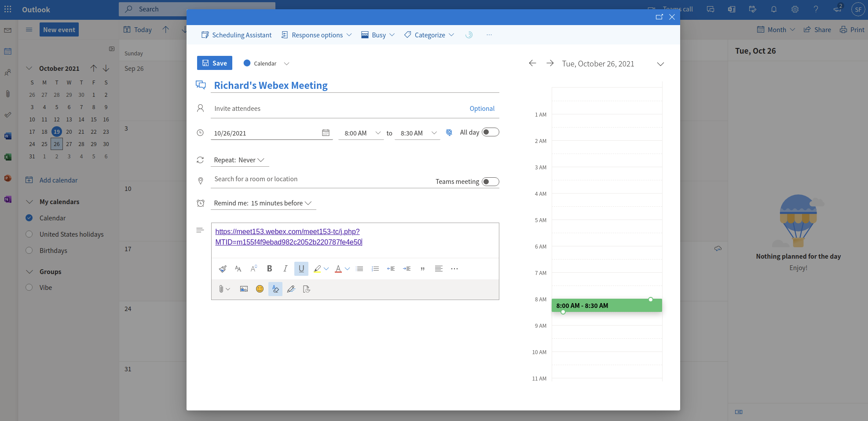Click the format painter icon

click(x=223, y=269)
